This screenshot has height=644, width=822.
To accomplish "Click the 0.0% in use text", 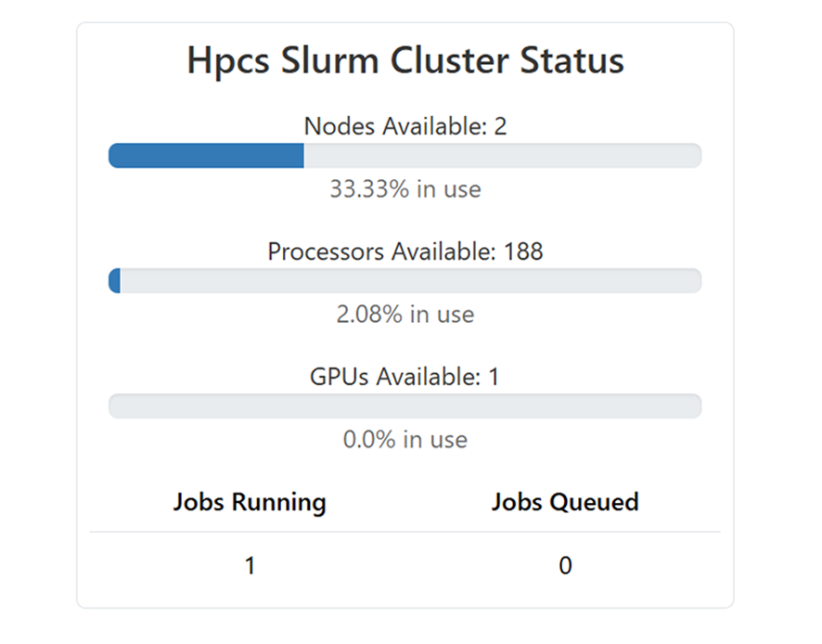I will 405,440.
